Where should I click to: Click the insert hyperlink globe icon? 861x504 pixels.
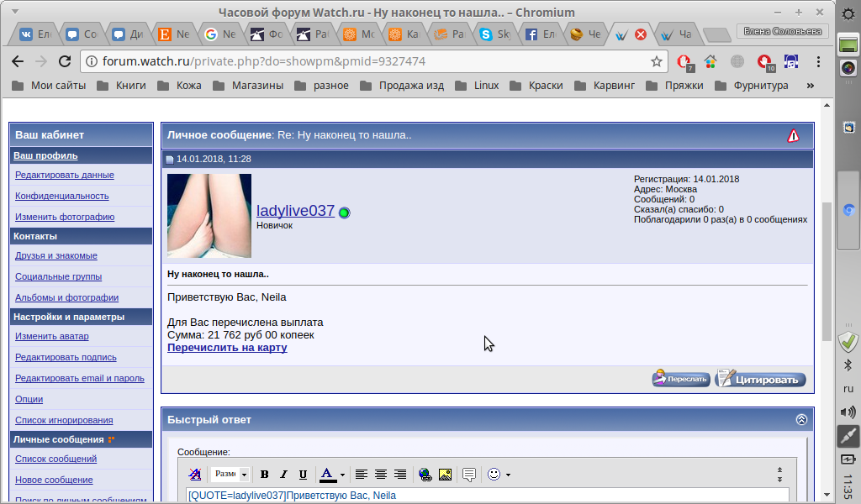[x=425, y=475]
